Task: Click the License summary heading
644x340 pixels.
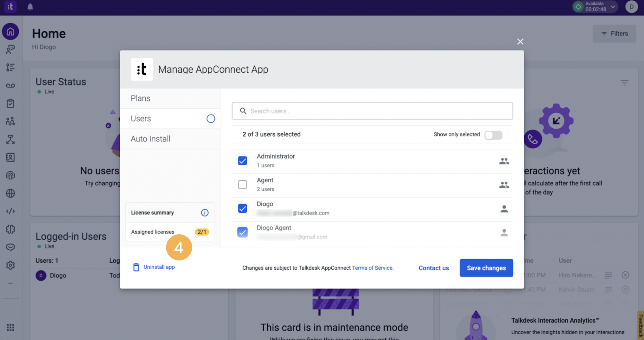Action: click(153, 213)
